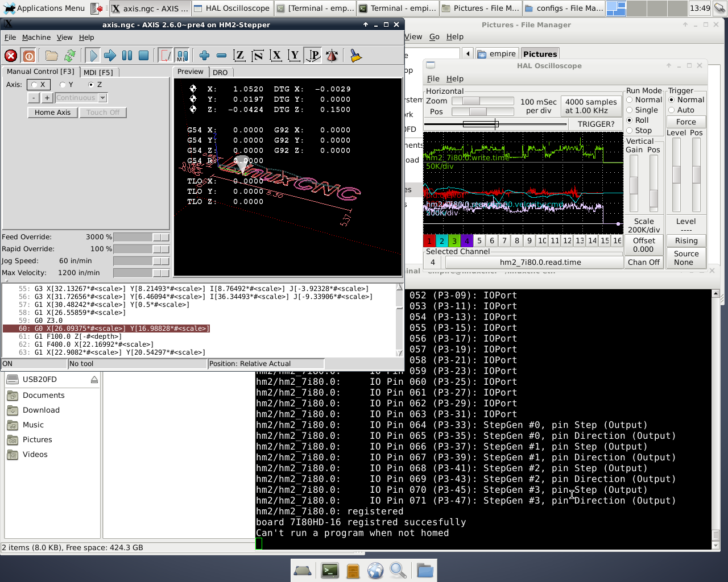Click Source None button

pos(686,258)
